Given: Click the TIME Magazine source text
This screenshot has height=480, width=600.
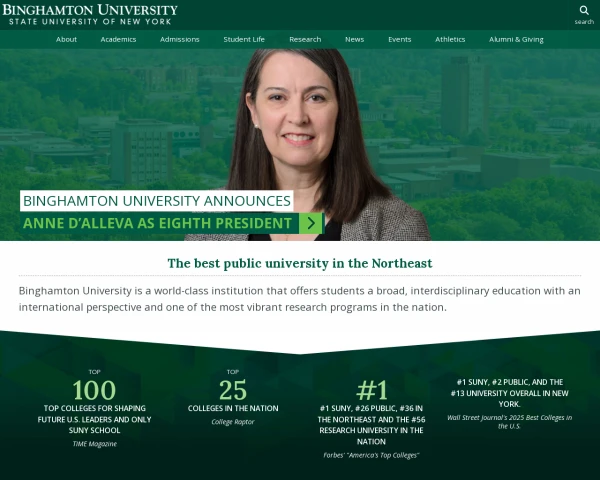Looking at the screenshot, I should tap(95, 444).
